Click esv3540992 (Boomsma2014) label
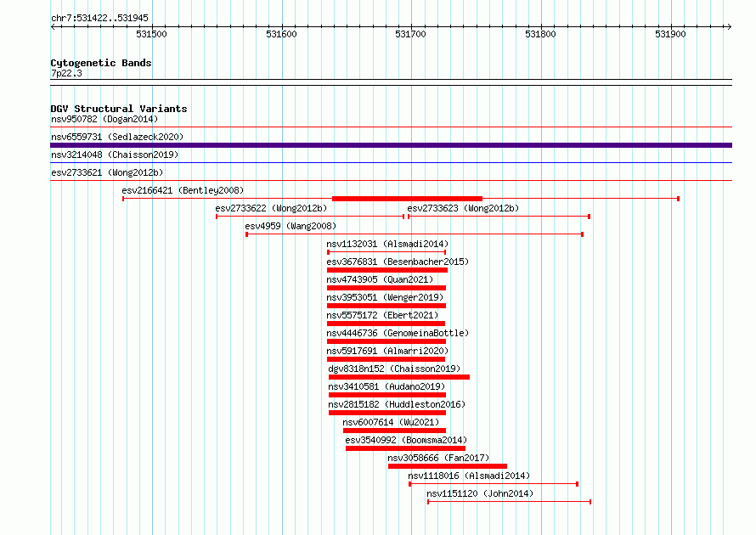The width and height of the screenshot is (756, 535). [x=406, y=440]
